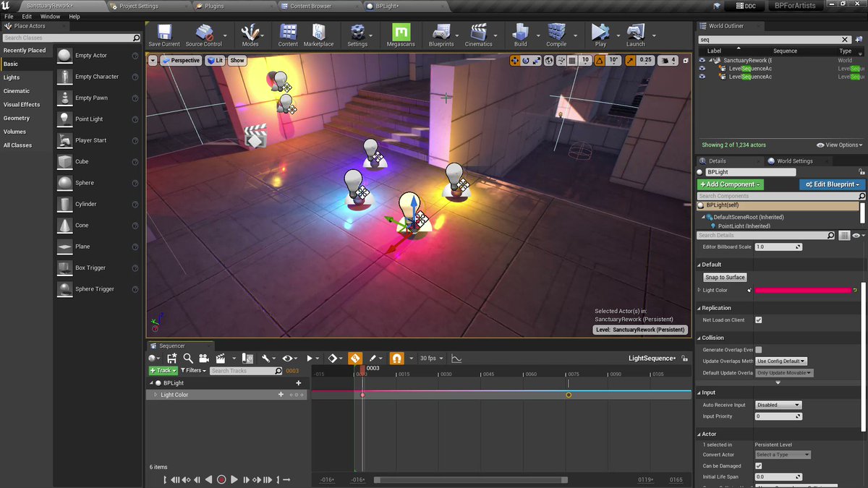The image size is (868, 488).
Task: Switch to the Content Browser tab
Action: click(x=311, y=6)
